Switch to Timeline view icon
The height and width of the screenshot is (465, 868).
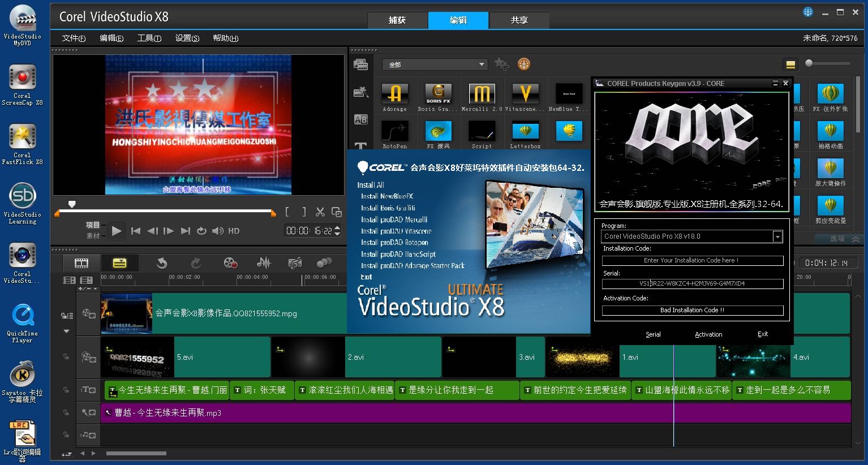119,263
